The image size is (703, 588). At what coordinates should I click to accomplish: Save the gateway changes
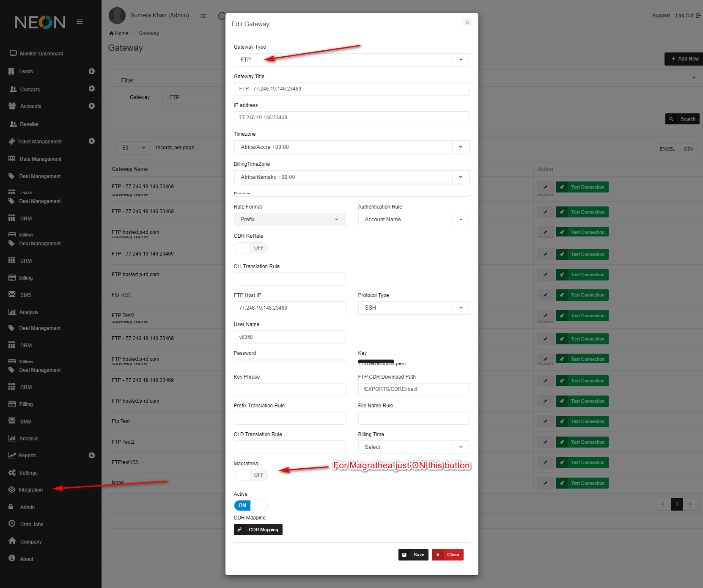[413, 555]
